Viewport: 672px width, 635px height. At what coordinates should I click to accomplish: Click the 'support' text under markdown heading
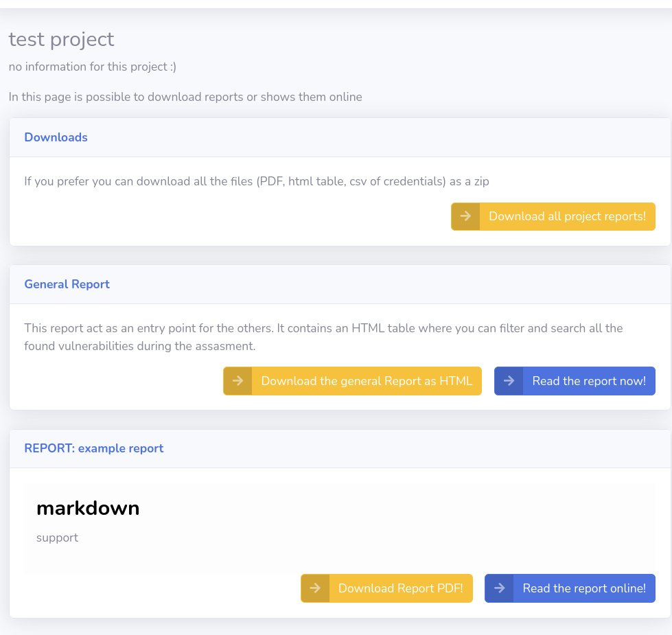pyautogui.click(x=58, y=538)
